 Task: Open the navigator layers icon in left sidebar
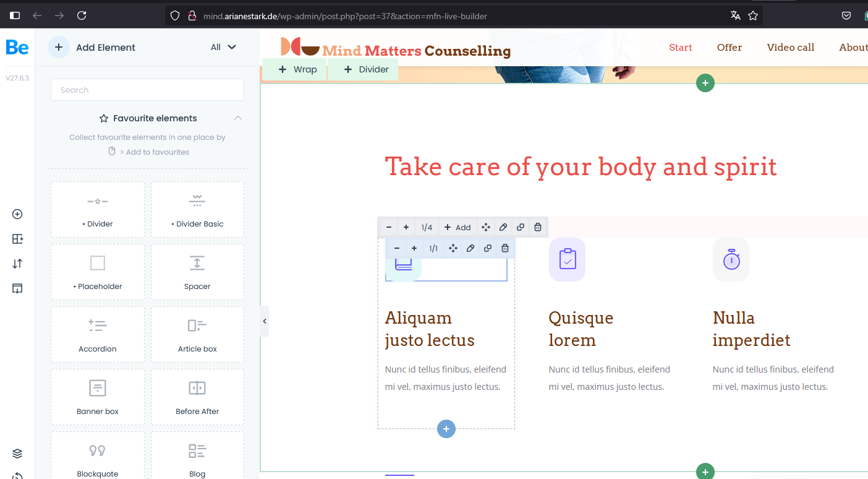tap(17, 454)
